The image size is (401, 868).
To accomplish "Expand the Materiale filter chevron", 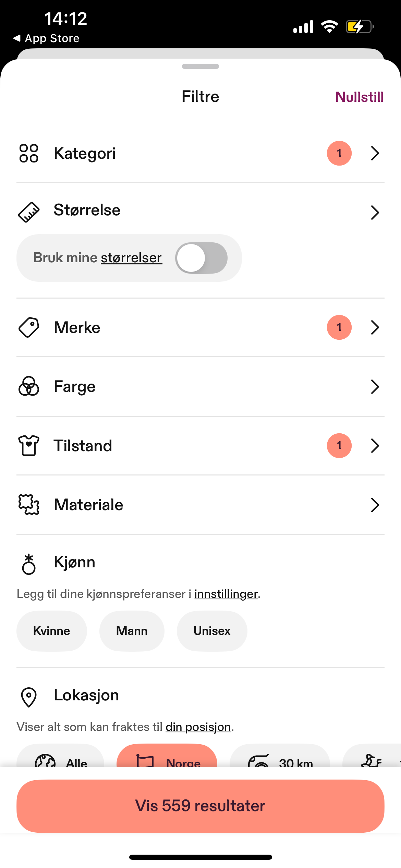I will click(375, 505).
